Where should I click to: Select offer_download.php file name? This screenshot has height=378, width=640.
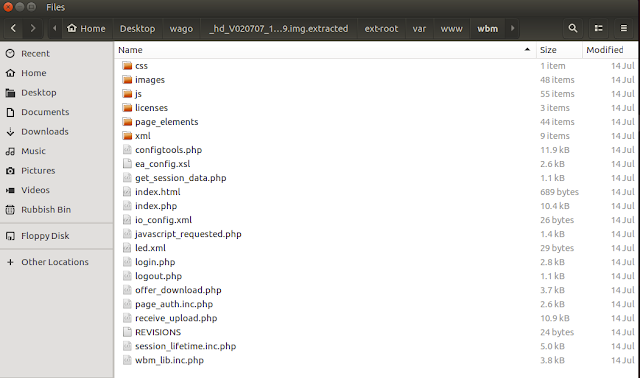(178, 290)
